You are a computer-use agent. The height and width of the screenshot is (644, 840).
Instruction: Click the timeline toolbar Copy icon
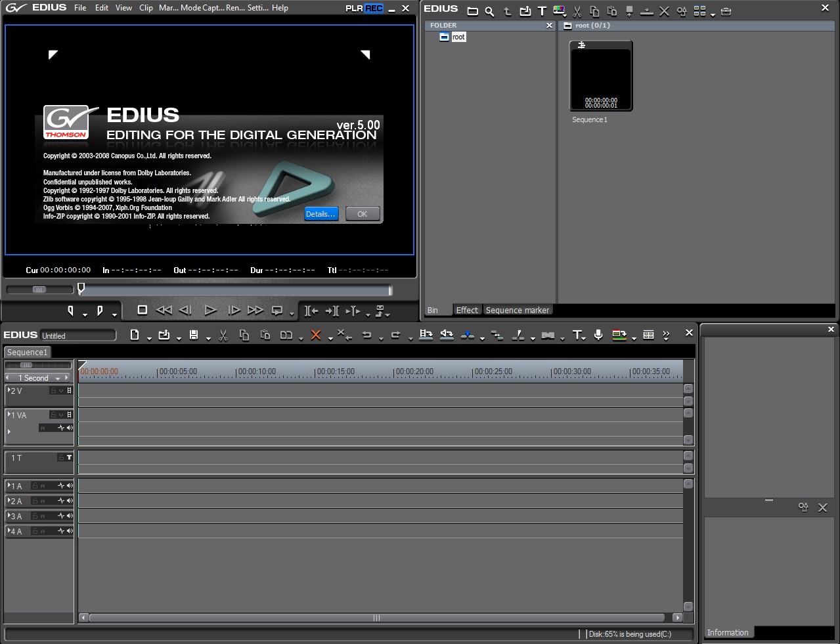(x=244, y=335)
